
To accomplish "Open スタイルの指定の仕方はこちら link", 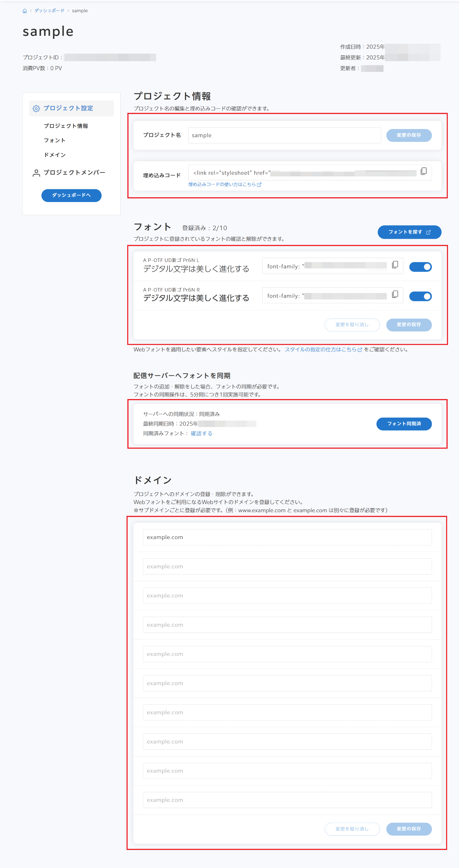I will pyautogui.click(x=323, y=349).
